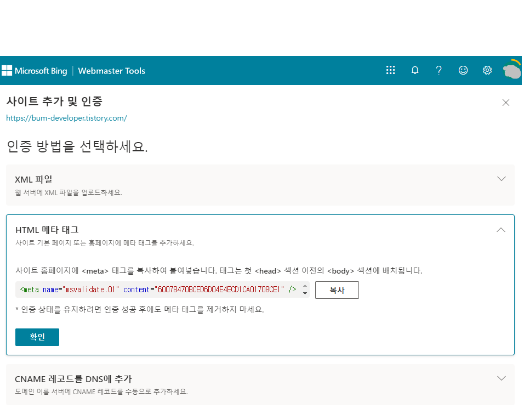Click the Webmaster Tools title

[112, 71]
